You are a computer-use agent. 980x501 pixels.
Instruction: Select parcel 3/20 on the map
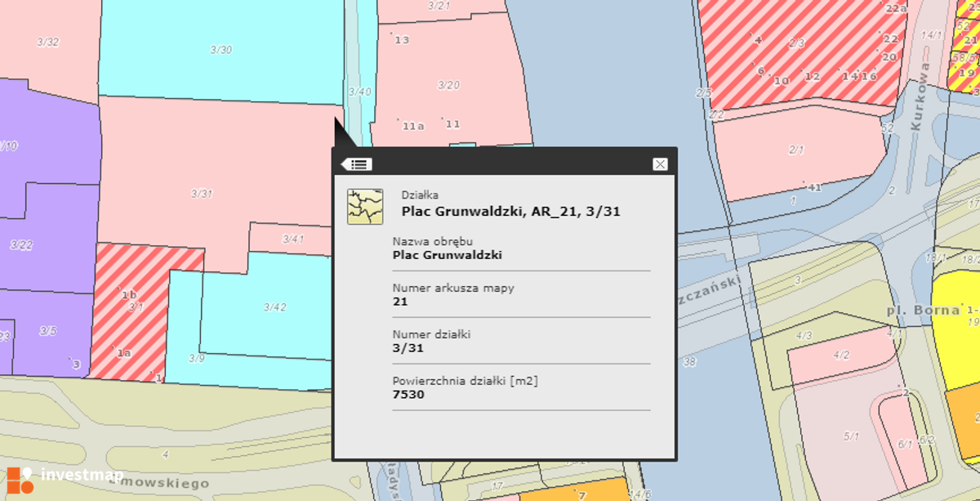tap(448, 85)
